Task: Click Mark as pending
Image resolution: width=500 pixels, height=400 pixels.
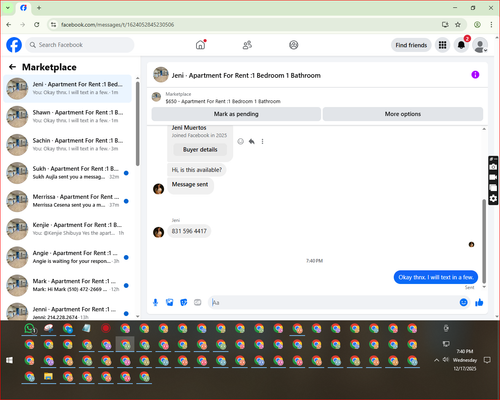Action: pos(236,114)
